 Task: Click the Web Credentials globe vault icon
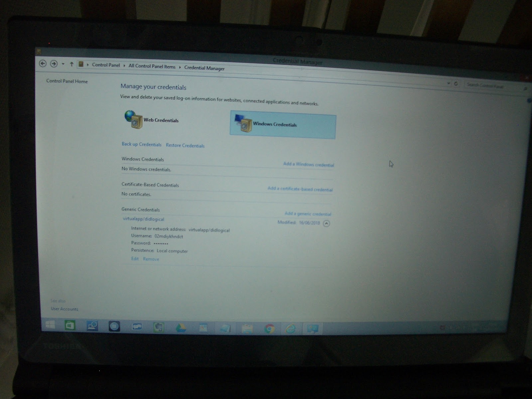tap(133, 120)
